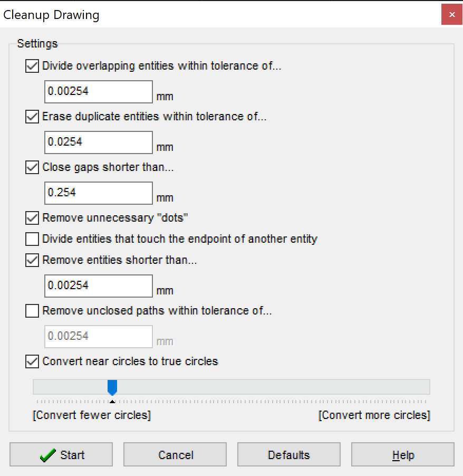Toggle Remove entities shorter than checkbox
Viewport: 463px width, 476px height.
[32, 260]
